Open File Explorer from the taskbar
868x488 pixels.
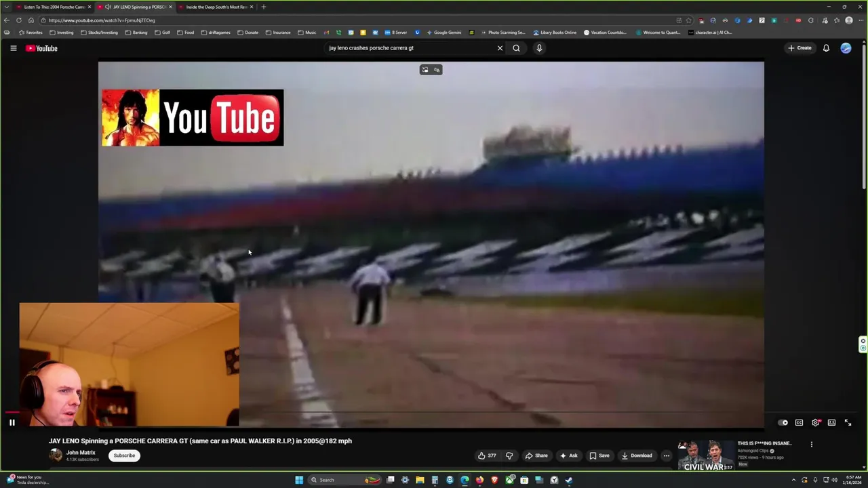[420, 480]
